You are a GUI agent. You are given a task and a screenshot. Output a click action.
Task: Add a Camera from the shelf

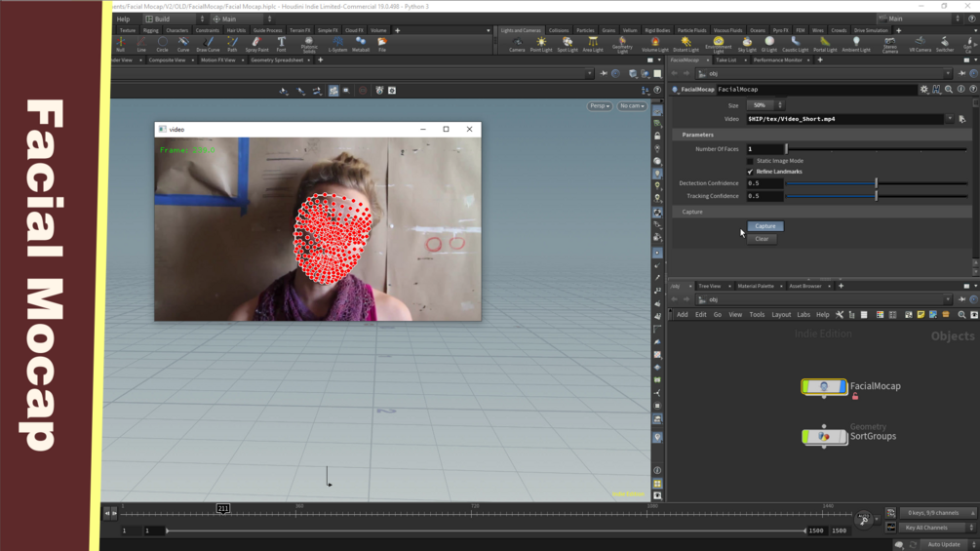[x=517, y=44]
